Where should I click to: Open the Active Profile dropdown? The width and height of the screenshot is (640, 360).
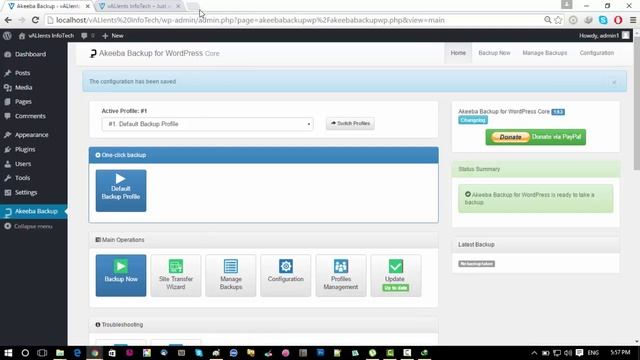pyautogui.click(x=207, y=124)
